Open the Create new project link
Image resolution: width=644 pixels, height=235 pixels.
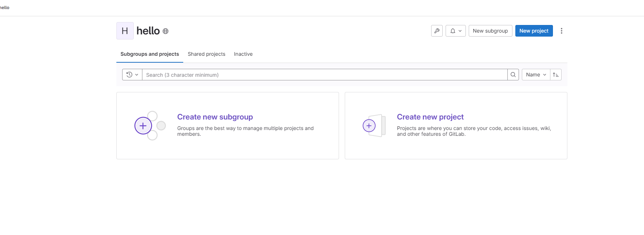pos(430,117)
